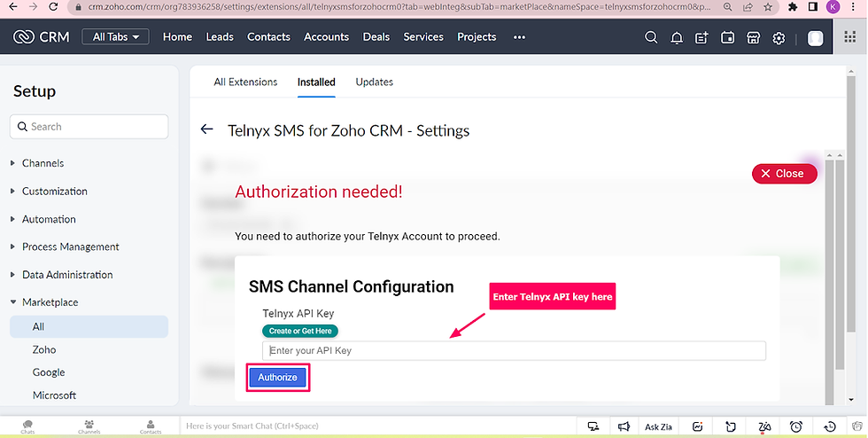Image resolution: width=868 pixels, height=438 pixels.
Task: Open the Setup gear icon
Action: tap(779, 38)
